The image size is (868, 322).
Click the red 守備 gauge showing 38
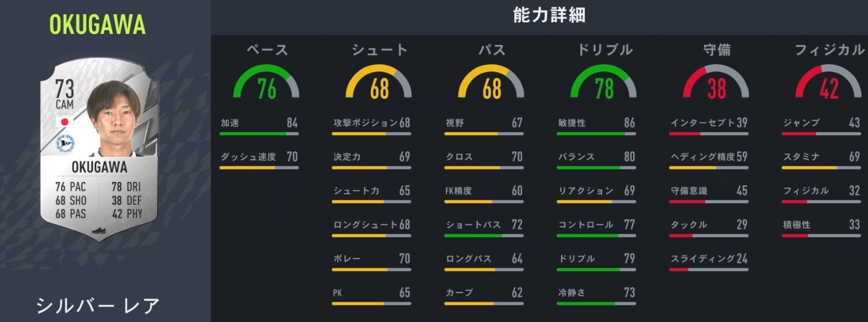tap(716, 83)
